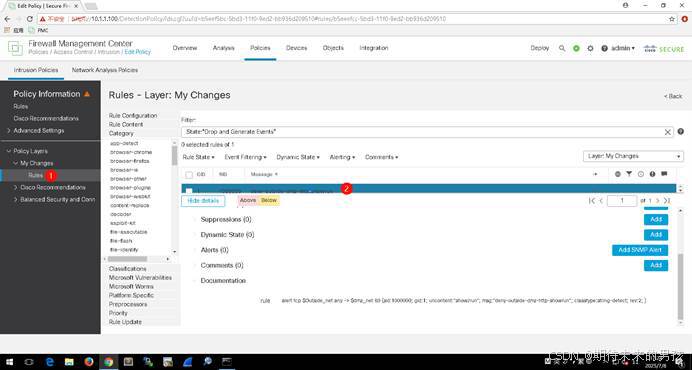This screenshot has width=692, height=370.
Task: Open the Event Filtering dropdown
Action: (x=245, y=157)
